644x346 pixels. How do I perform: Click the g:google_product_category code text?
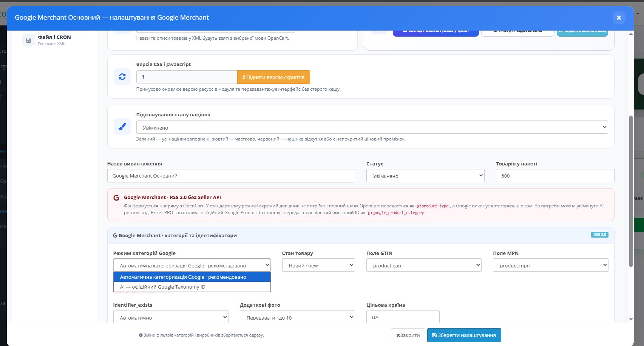point(396,213)
